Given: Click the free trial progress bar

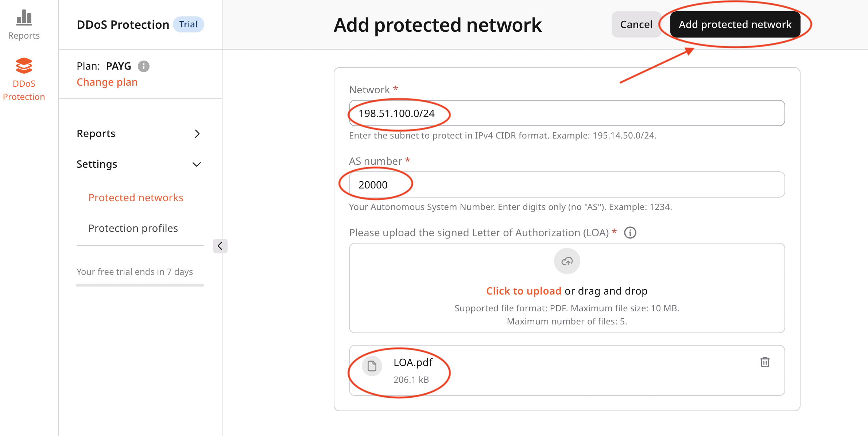Looking at the screenshot, I should point(140,285).
